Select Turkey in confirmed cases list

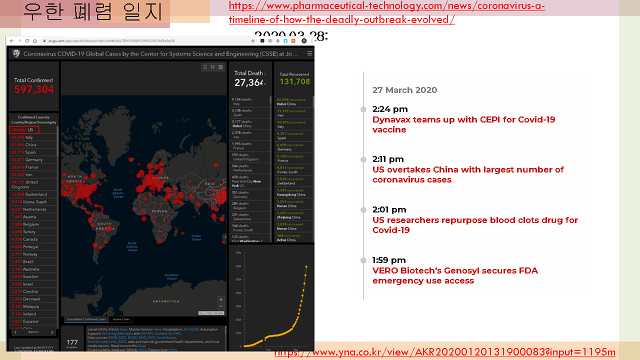click(x=33, y=232)
